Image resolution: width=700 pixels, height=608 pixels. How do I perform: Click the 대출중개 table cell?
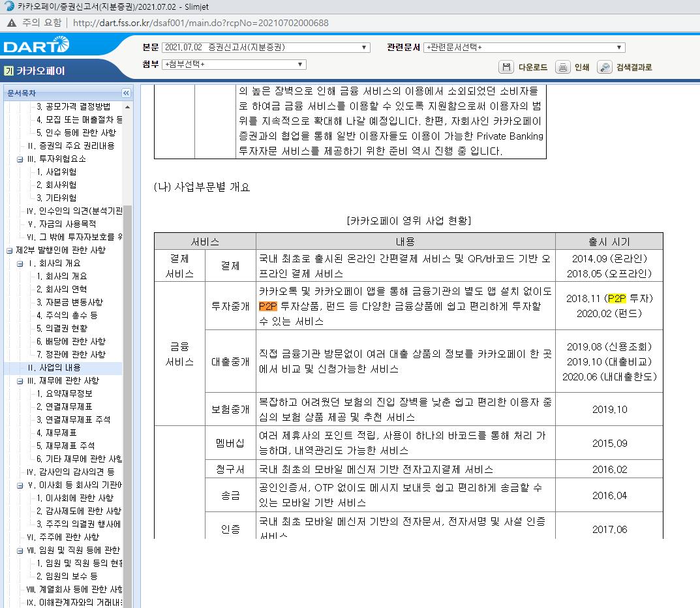(x=230, y=361)
